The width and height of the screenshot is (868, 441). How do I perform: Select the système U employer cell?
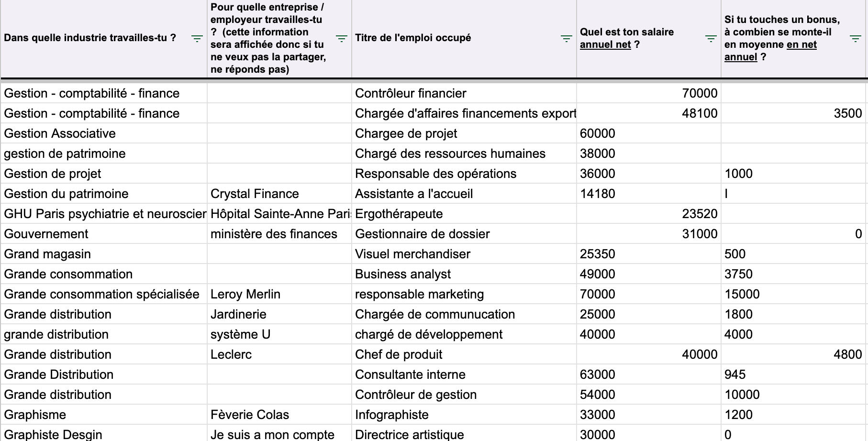[x=279, y=334]
